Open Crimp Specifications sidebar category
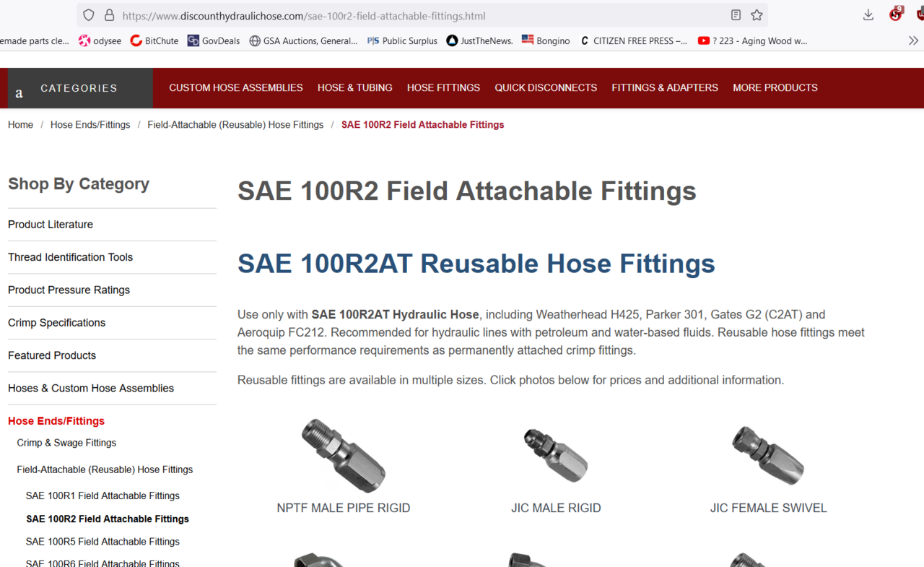Viewport: 924px width, 567px height. (x=56, y=323)
